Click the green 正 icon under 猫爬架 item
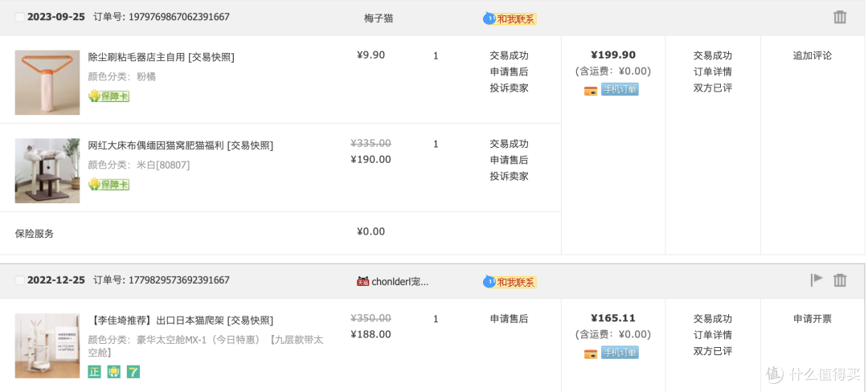This screenshot has width=868, height=392. 95,372
